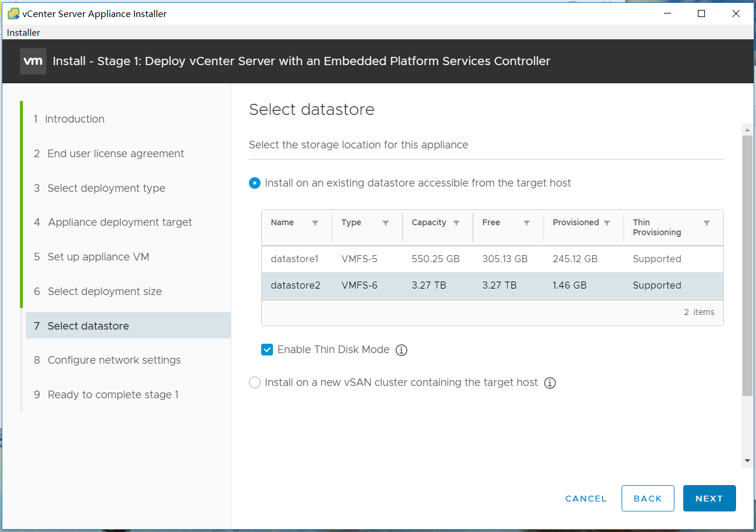Image resolution: width=756 pixels, height=532 pixels.
Task: Select Install on an existing datastore radio
Action: tap(255, 183)
